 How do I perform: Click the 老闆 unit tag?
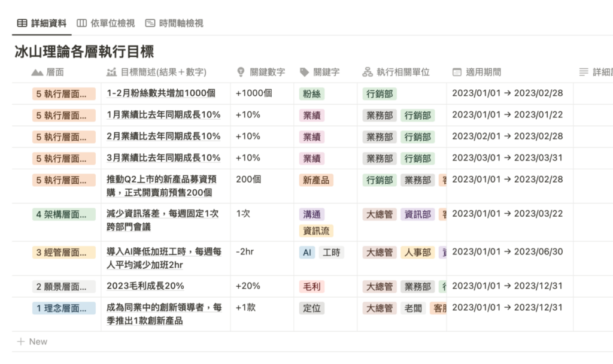(x=413, y=308)
